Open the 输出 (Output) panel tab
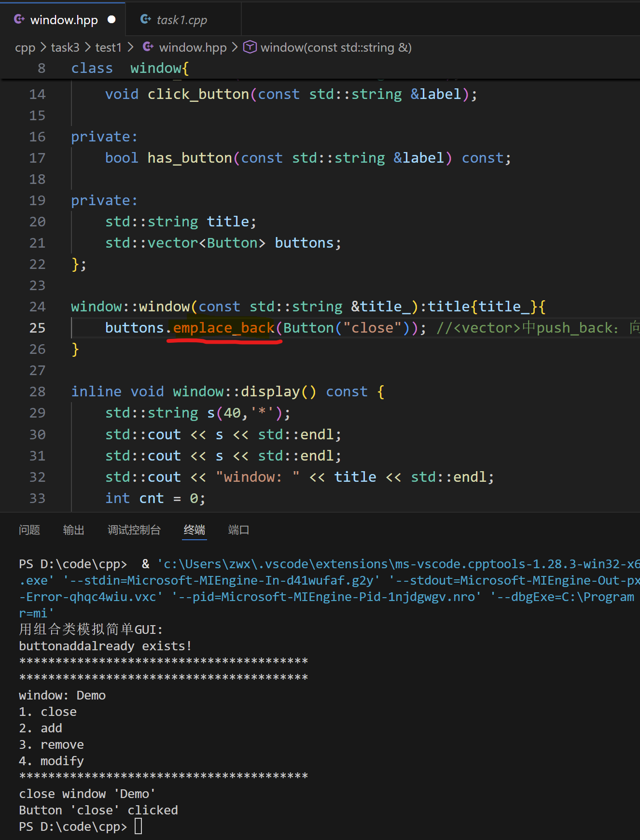640x840 pixels. (74, 530)
